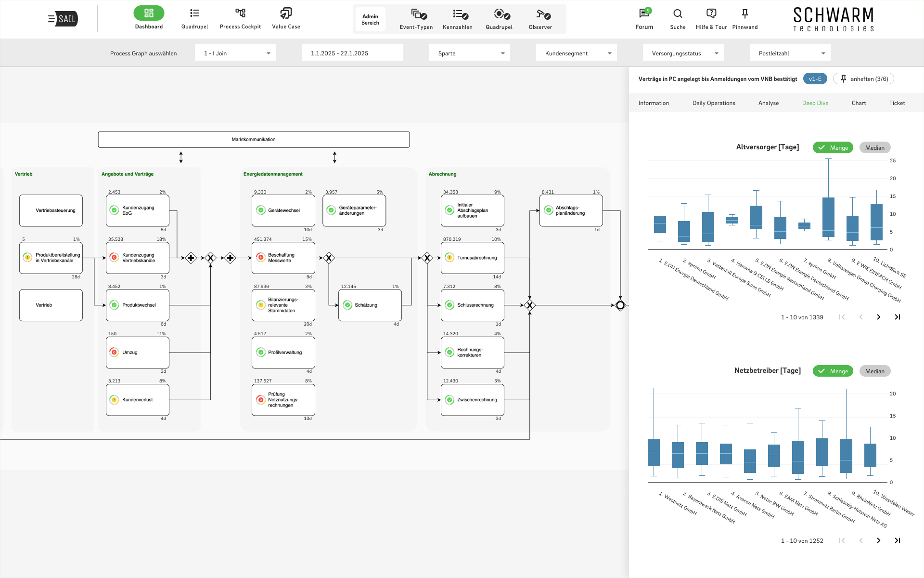Open the Process Graph '1 - I Join' dropdown
924x578 pixels.
(x=235, y=53)
